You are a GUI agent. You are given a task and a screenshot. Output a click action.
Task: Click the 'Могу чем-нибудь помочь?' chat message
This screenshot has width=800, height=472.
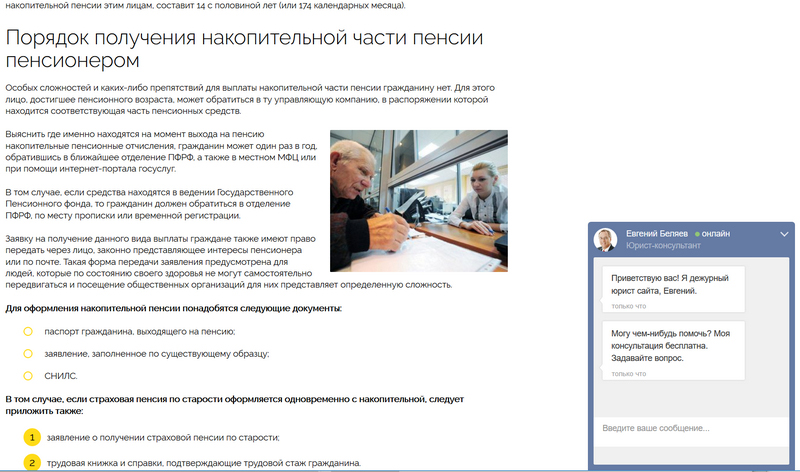(x=668, y=345)
